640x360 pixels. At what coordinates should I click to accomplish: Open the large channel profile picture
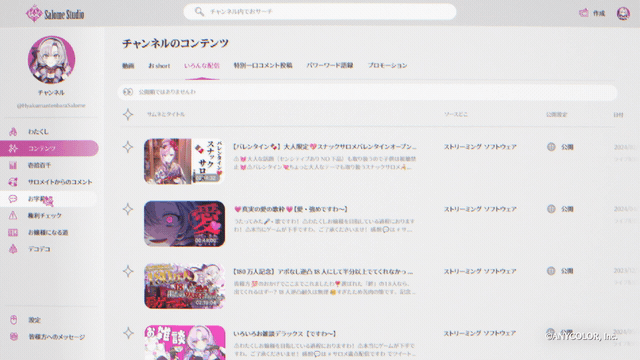51,60
